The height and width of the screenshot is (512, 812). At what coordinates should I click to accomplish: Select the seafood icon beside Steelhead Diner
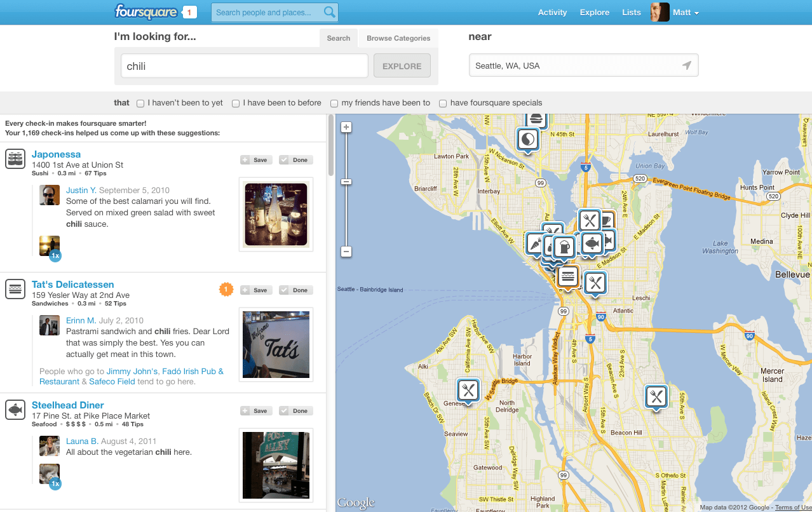15,409
